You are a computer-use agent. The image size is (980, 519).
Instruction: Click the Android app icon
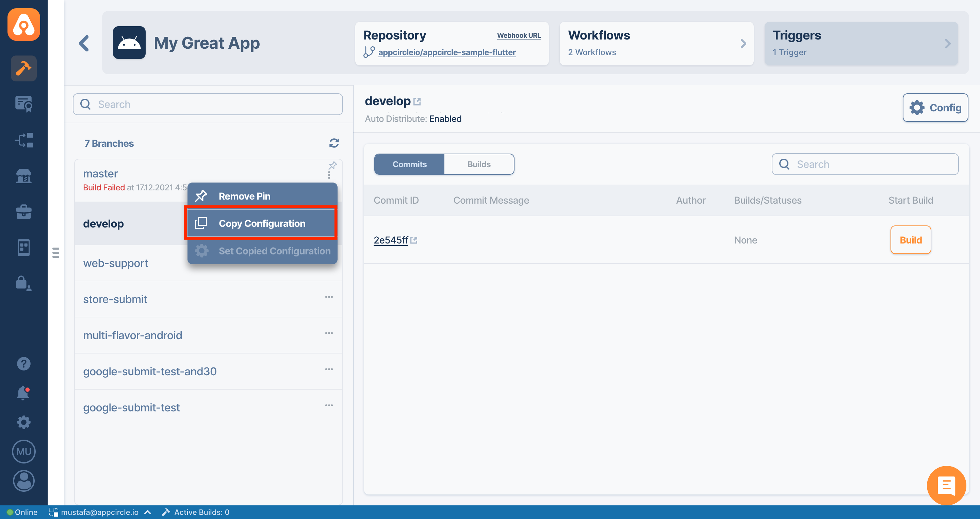click(129, 43)
